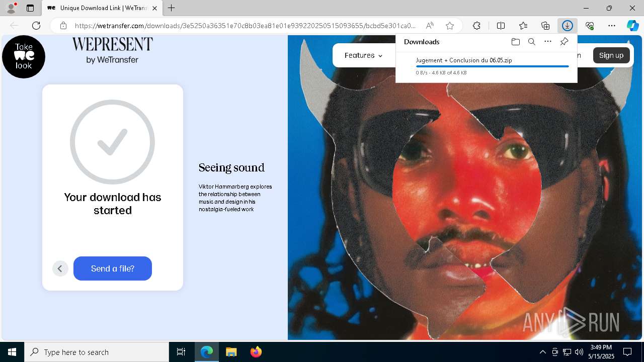The width and height of the screenshot is (644, 362).
Task: Open more options in Downloads panel
Action: [x=548, y=42]
